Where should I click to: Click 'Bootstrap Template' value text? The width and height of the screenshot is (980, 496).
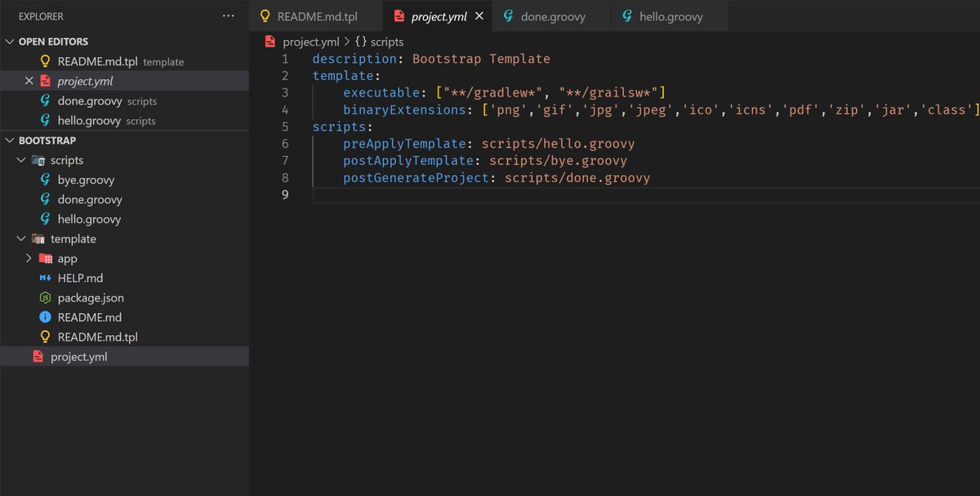(x=481, y=59)
